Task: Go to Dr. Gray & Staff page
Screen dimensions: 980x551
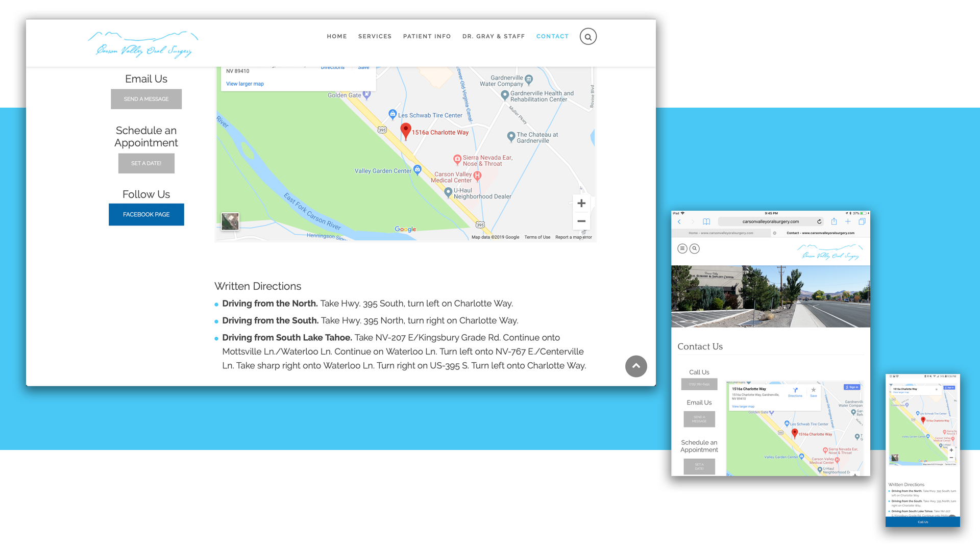Action: tap(493, 37)
